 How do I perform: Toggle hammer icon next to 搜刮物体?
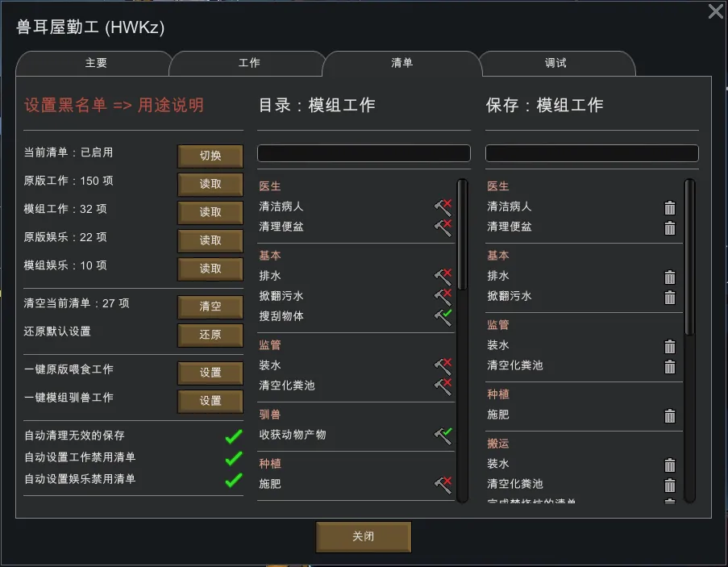[x=443, y=316]
